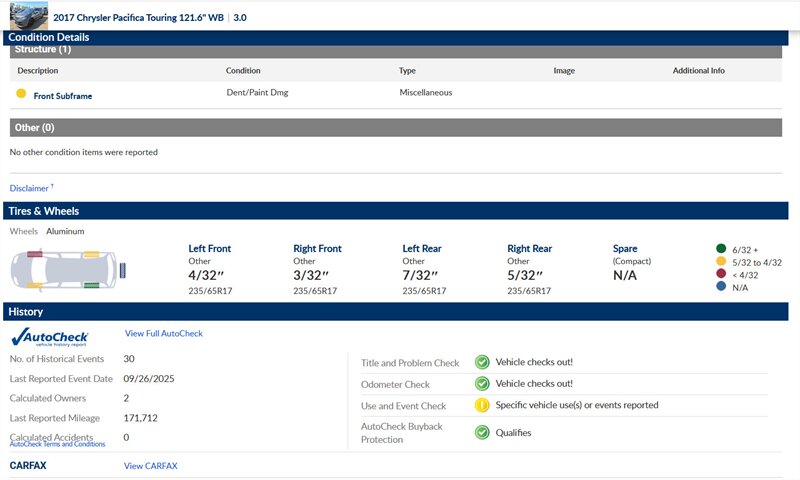Collapse the Structure (1) section header
800x480 pixels.
click(395, 49)
